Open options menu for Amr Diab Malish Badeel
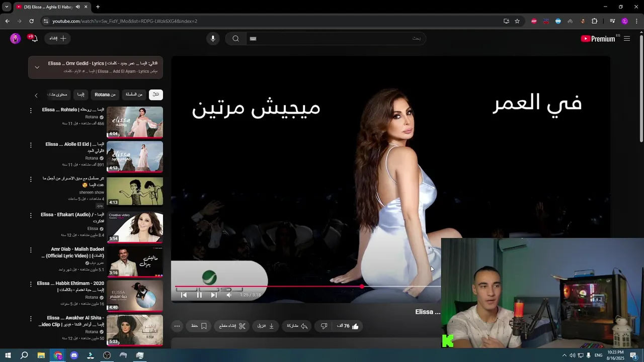The height and width of the screenshot is (362, 644). [31, 250]
